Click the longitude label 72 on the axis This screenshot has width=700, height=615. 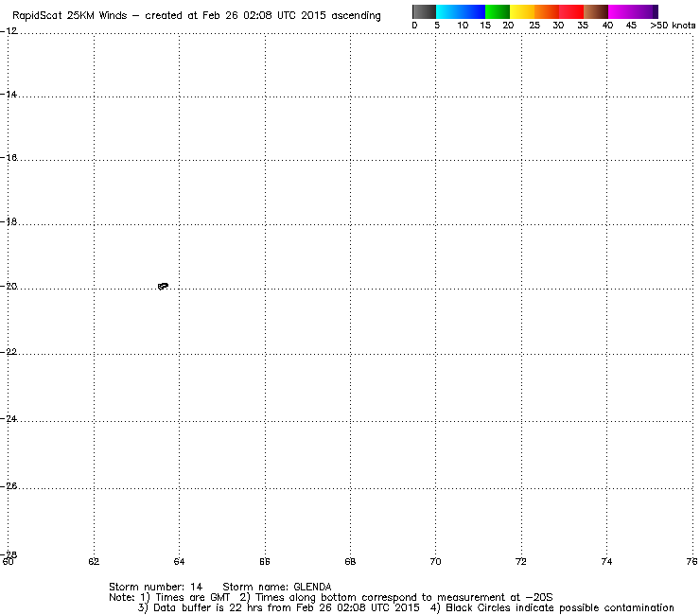520,561
